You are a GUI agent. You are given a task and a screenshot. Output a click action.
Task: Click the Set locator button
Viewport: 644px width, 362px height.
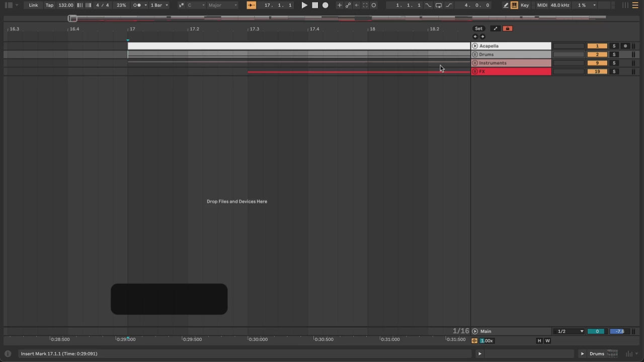[x=478, y=29]
